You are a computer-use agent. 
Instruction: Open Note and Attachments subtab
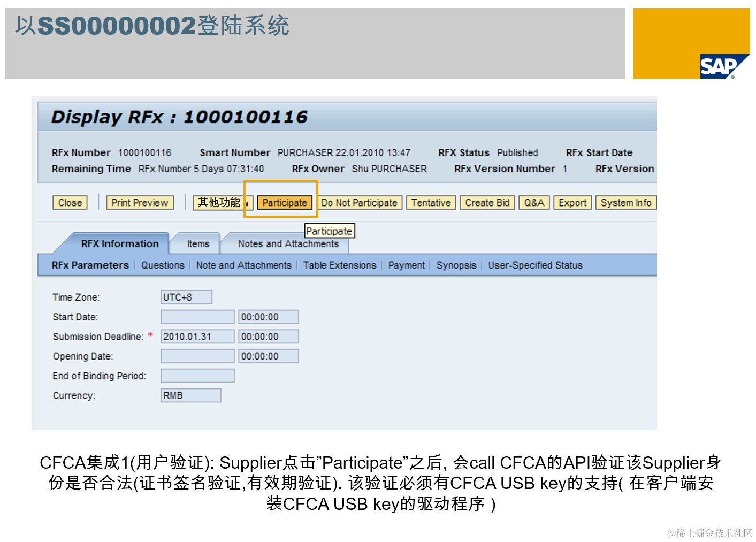(x=243, y=265)
